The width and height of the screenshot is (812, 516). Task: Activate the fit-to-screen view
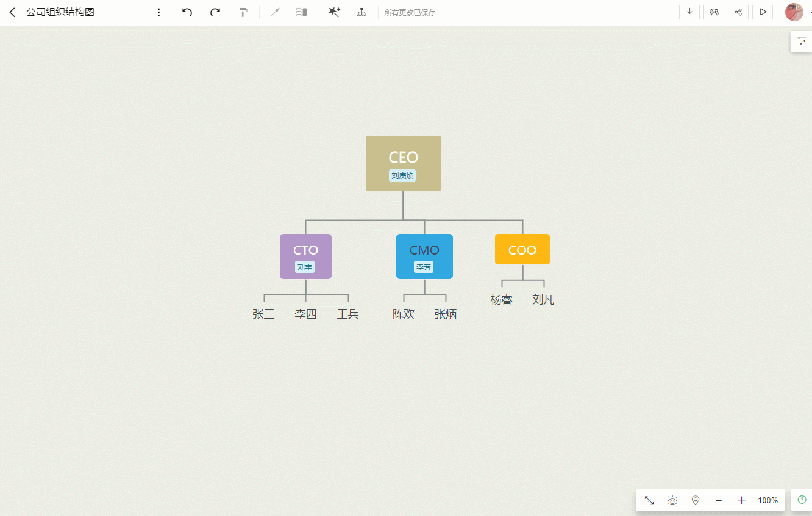coord(649,500)
